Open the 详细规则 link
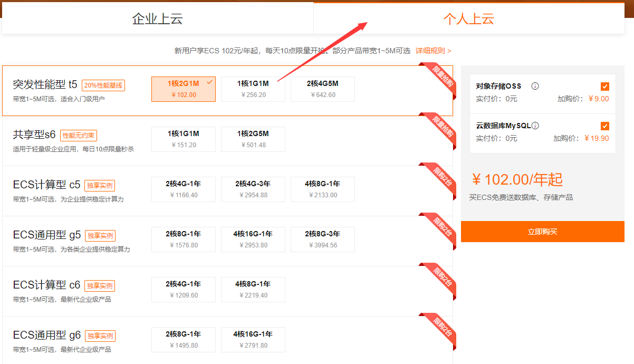The height and width of the screenshot is (364, 634). pyautogui.click(x=433, y=51)
